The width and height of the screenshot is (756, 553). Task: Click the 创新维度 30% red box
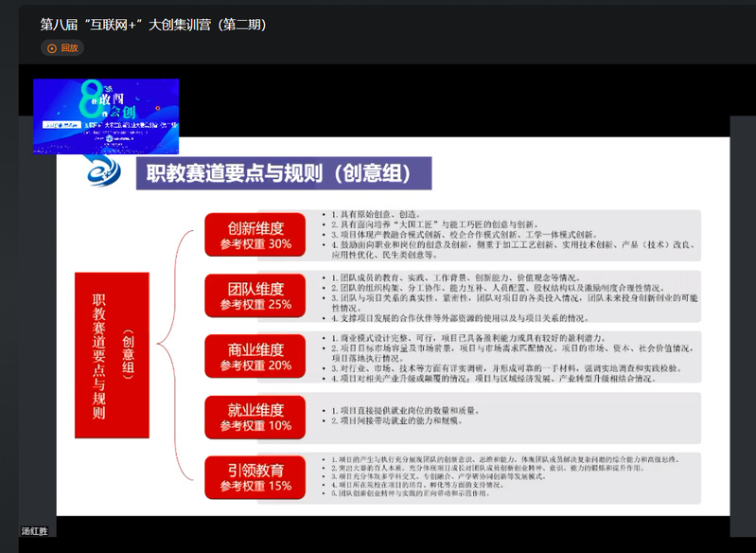[255, 236]
